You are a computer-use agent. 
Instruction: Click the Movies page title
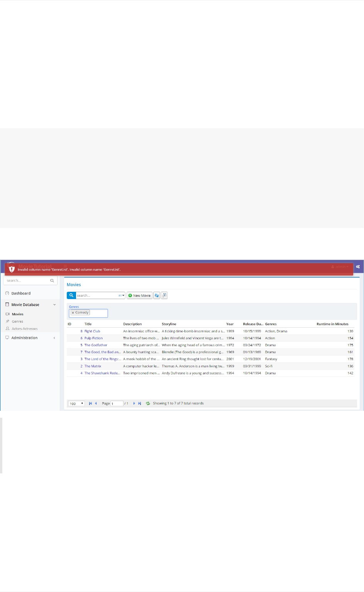point(74,285)
